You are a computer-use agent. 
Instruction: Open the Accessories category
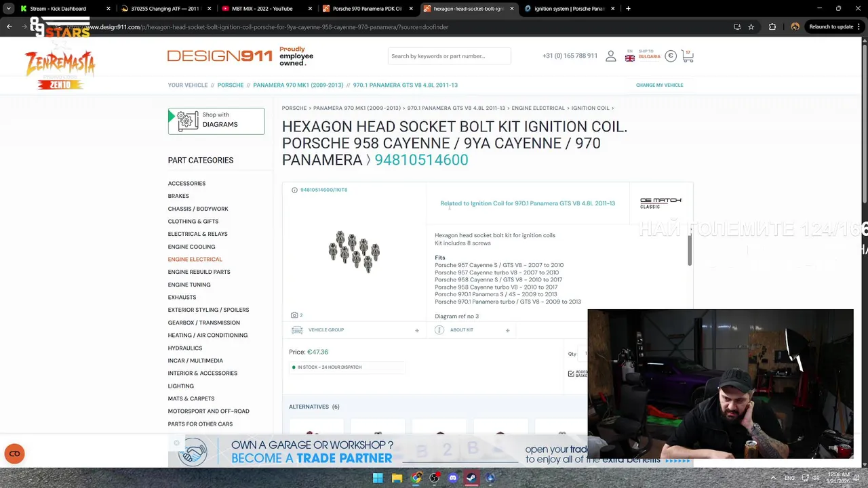coord(186,184)
